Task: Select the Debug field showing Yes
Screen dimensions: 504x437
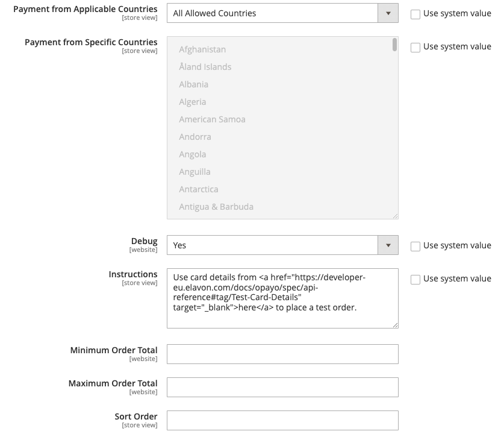Action: pyautogui.click(x=282, y=245)
